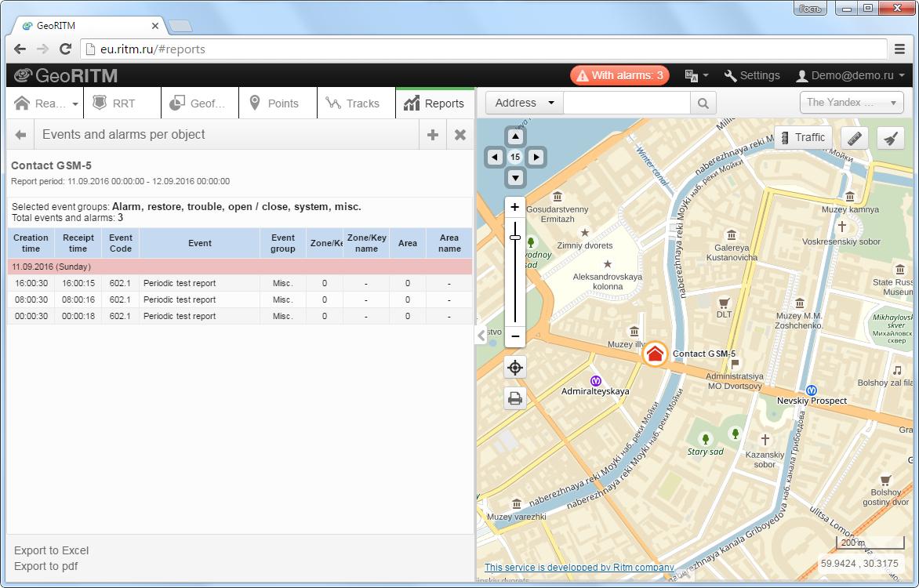
Task: Click the print map button
Action: (515, 398)
